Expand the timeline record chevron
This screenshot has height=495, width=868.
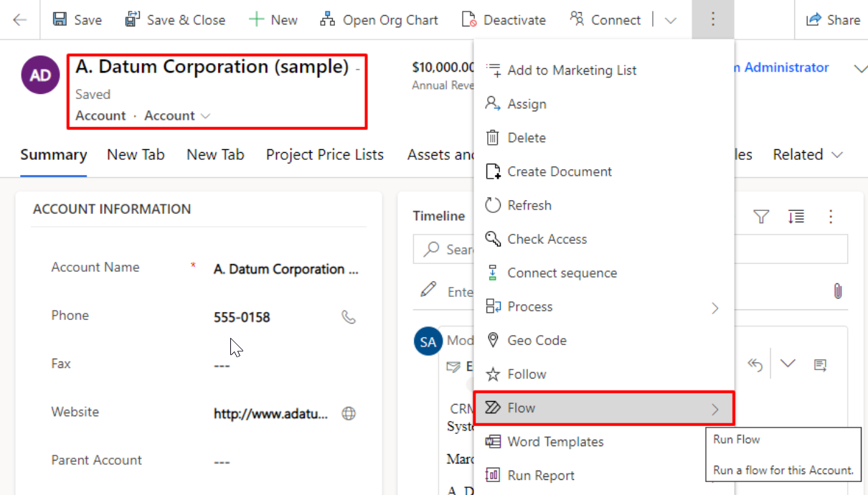click(788, 364)
